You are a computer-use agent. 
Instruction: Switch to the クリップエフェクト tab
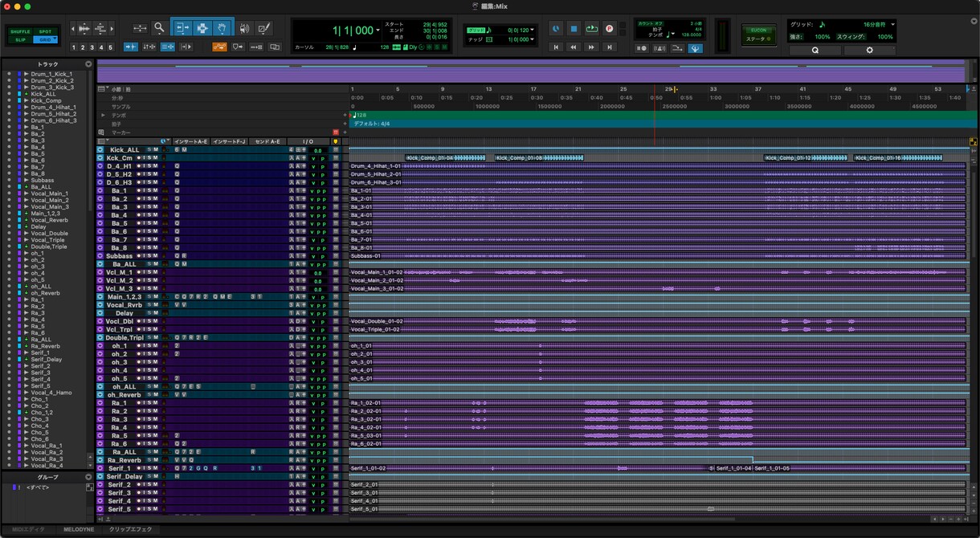(x=131, y=529)
